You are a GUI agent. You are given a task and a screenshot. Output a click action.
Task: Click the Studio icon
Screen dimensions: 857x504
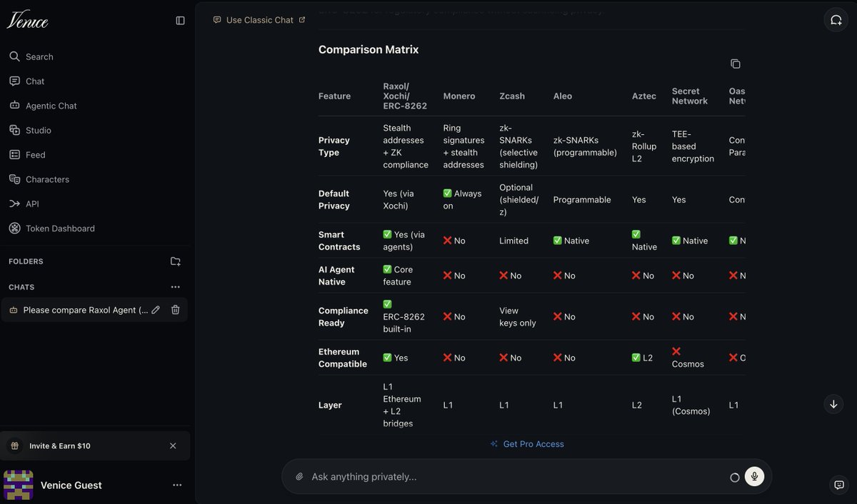click(x=14, y=130)
